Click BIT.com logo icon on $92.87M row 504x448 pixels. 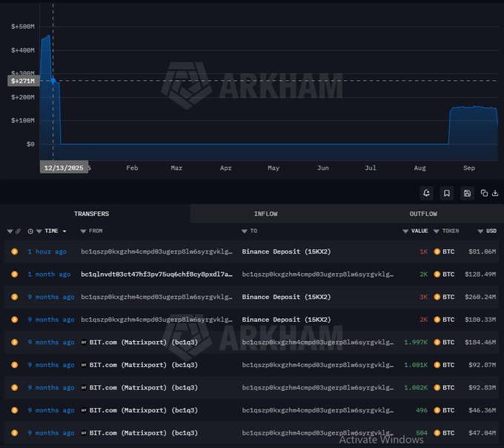point(84,365)
